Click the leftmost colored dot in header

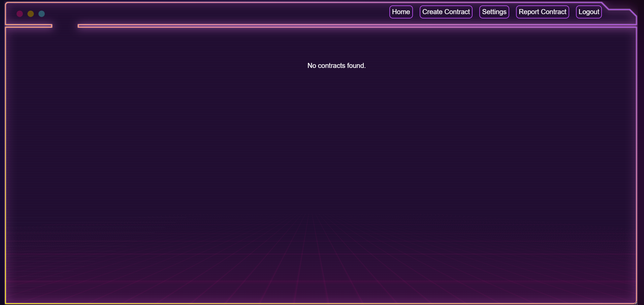[x=20, y=14]
